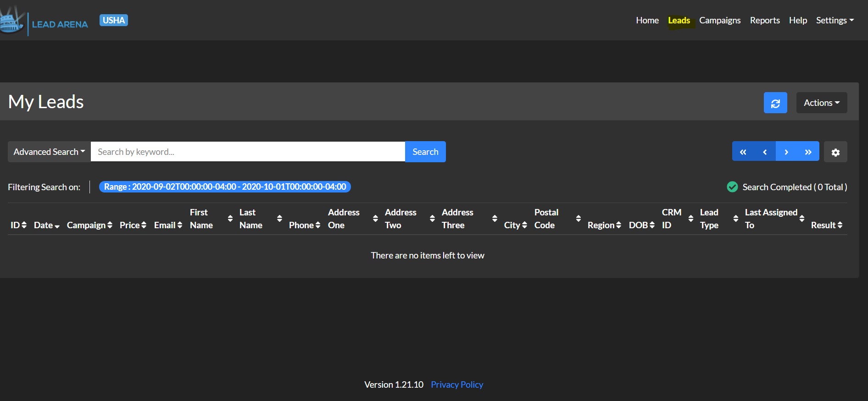
Task: Click 'There are no items left to view'
Action: 428,255
